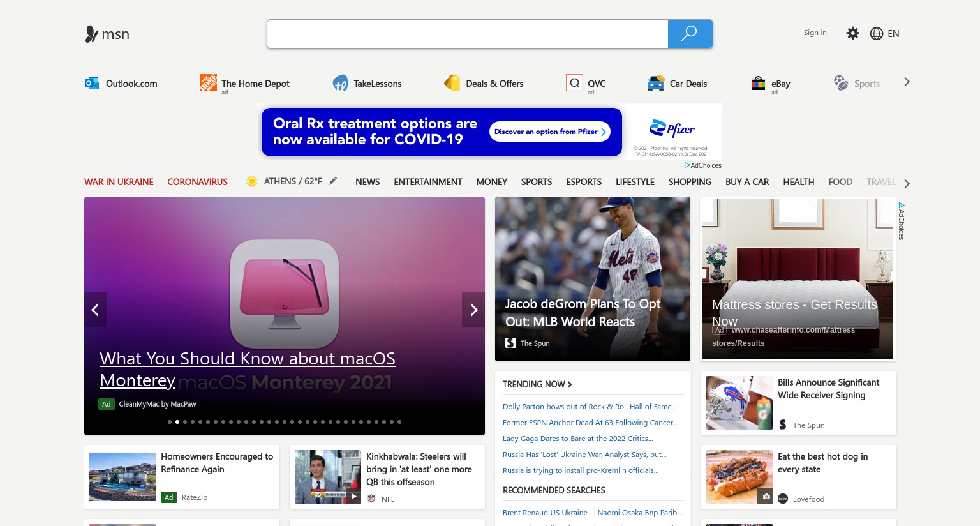Open NEWS tab
The image size is (980, 526).
point(367,182)
